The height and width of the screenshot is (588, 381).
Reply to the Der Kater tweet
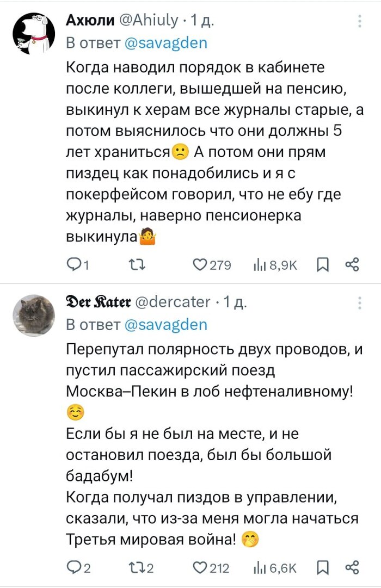coord(72,568)
